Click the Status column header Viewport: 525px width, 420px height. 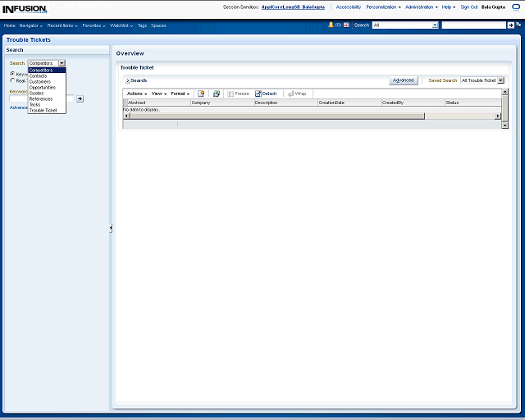tap(472, 103)
